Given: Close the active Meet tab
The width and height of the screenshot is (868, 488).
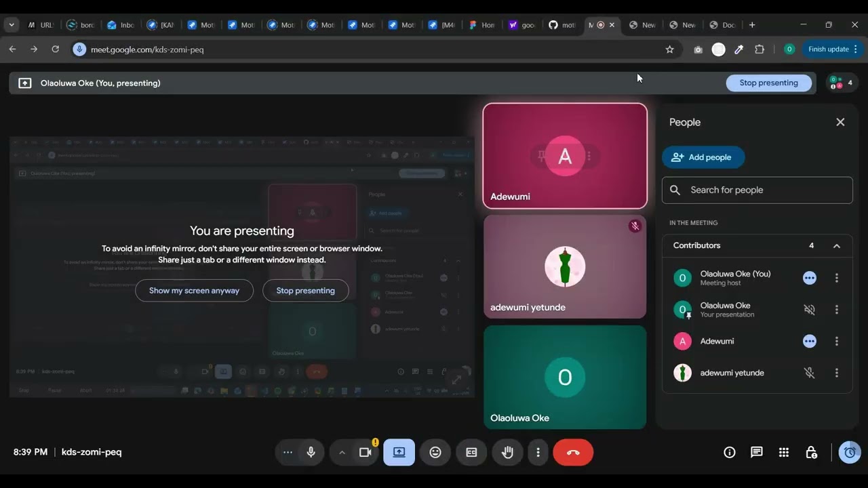Looking at the screenshot, I should click(612, 25).
